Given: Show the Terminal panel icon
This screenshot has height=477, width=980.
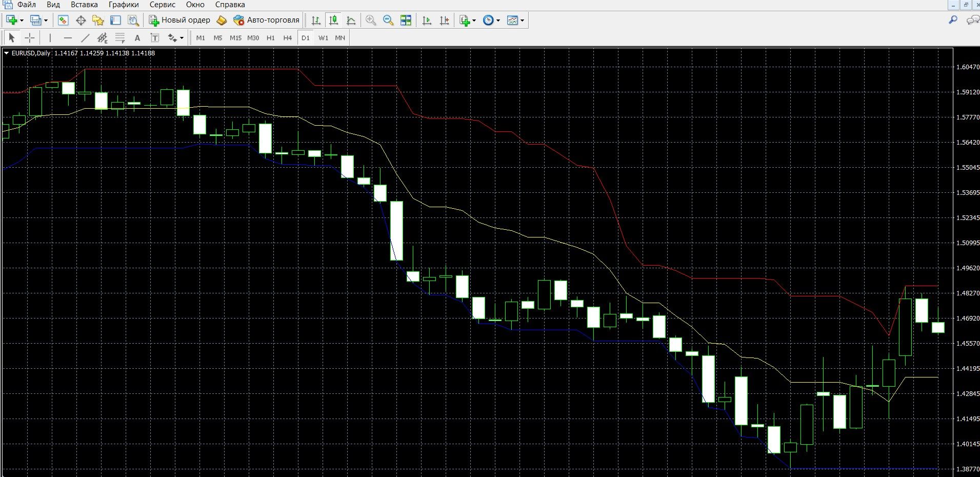Looking at the screenshot, I should pos(115,20).
